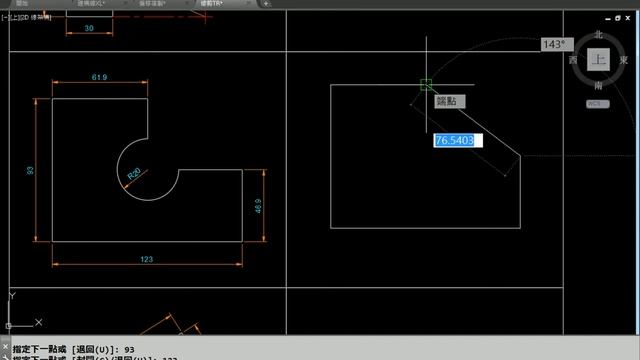Rotate view to east 東 on ViewCube compass
Viewport: 640px width, 360px height.
coord(624,60)
